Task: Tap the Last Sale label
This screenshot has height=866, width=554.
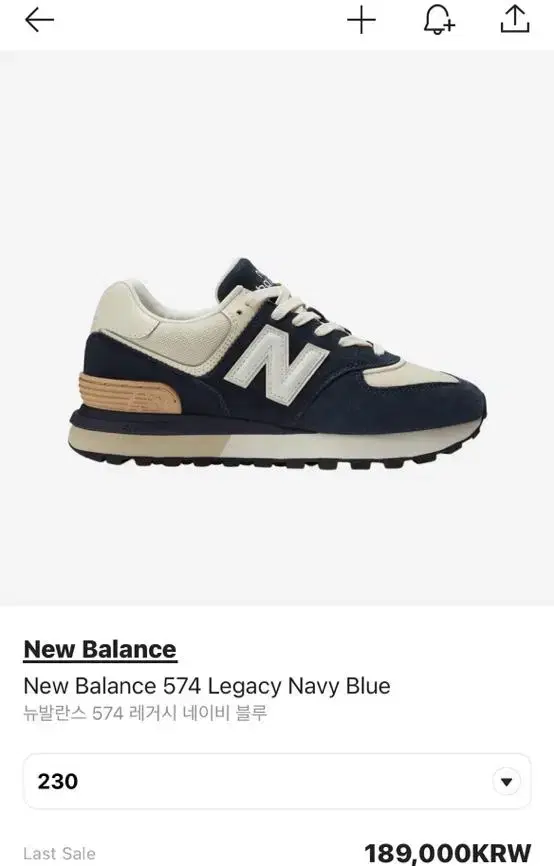Action: pos(59,854)
